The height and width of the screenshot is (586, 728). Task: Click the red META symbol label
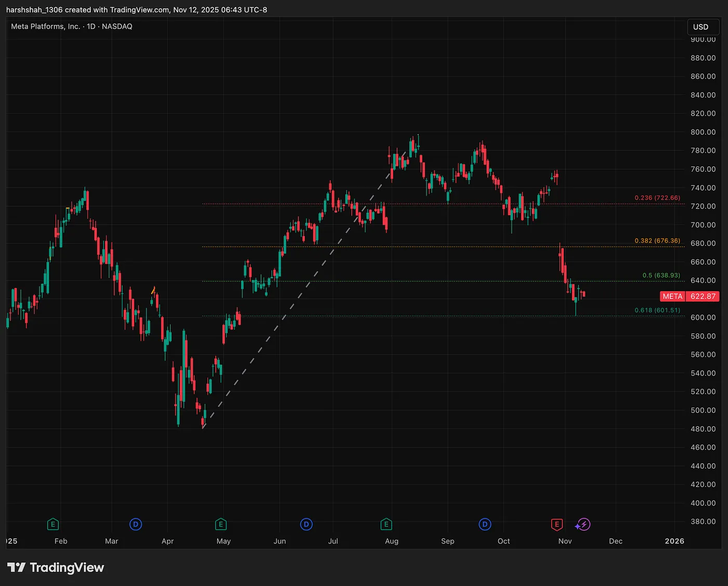[672, 296]
